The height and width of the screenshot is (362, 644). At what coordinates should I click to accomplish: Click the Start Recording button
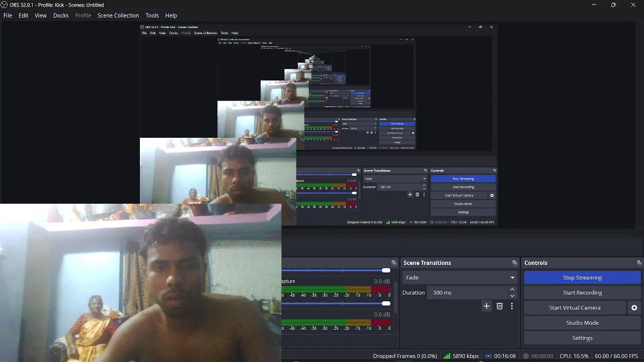[x=582, y=293]
